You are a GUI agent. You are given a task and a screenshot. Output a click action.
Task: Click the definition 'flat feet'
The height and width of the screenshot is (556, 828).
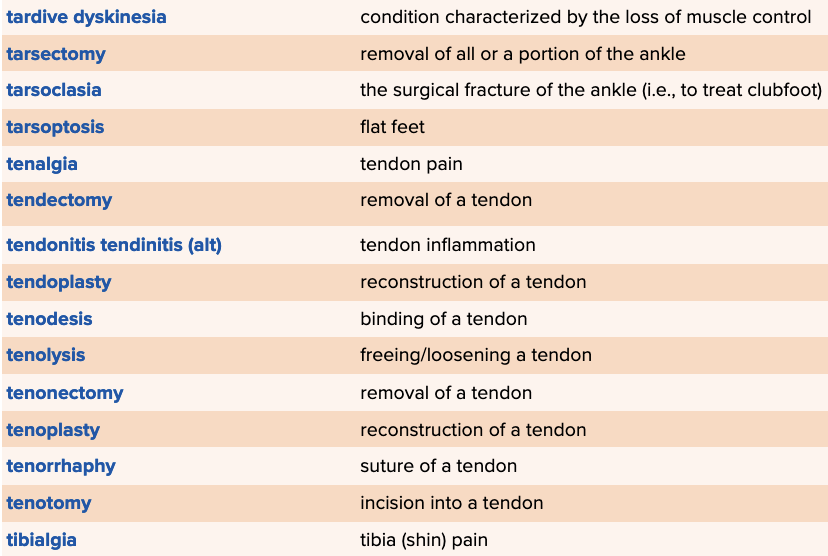click(x=392, y=127)
